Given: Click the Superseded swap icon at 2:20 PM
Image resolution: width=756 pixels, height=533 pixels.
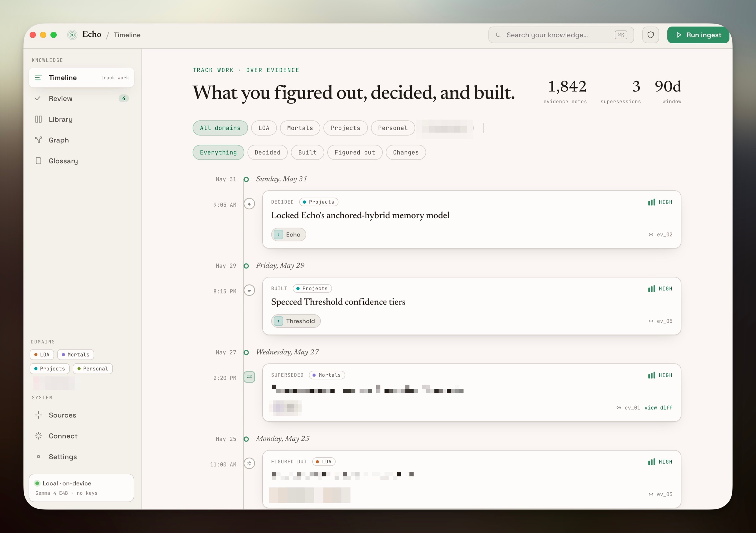Looking at the screenshot, I should point(249,377).
